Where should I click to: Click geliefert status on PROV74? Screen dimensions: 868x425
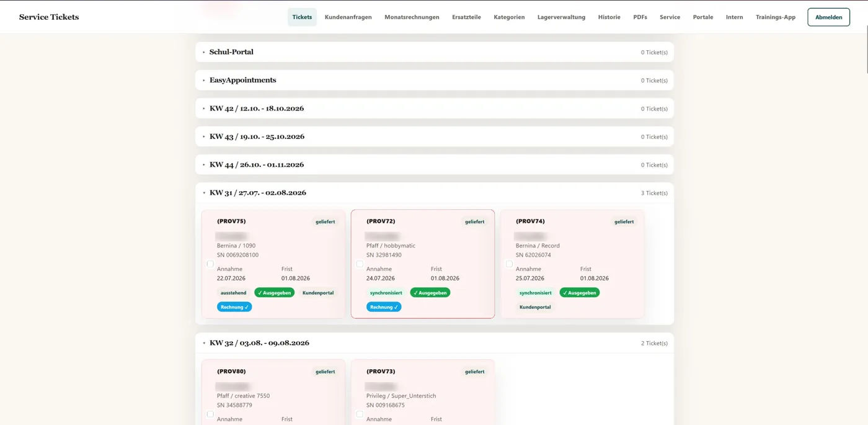click(x=624, y=221)
